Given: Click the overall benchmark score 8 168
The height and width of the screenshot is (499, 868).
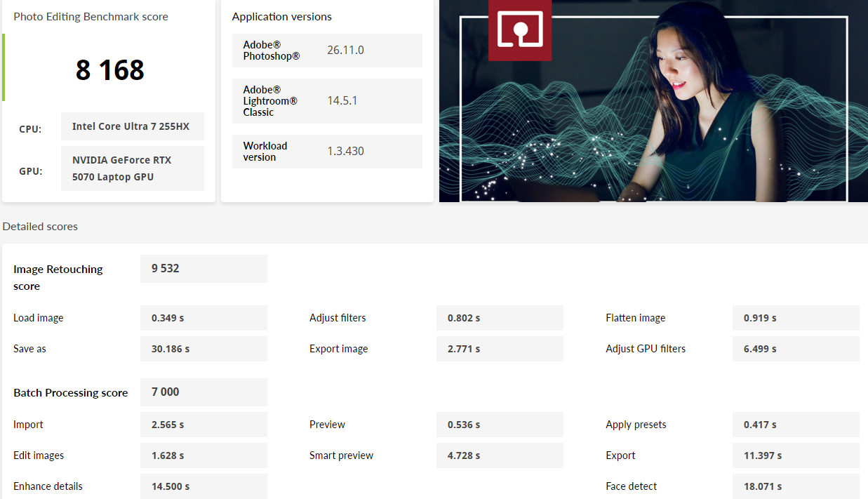Looking at the screenshot, I should pos(110,70).
